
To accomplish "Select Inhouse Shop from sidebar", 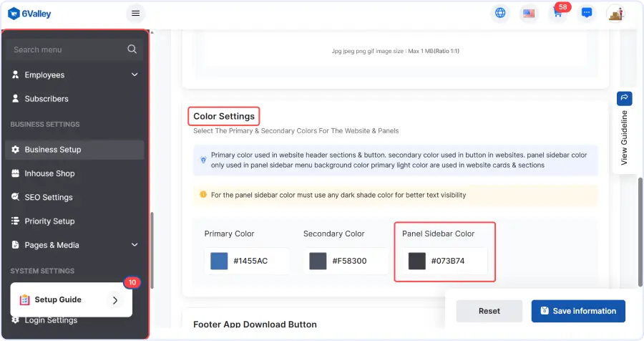I will pyautogui.click(x=49, y=173).
